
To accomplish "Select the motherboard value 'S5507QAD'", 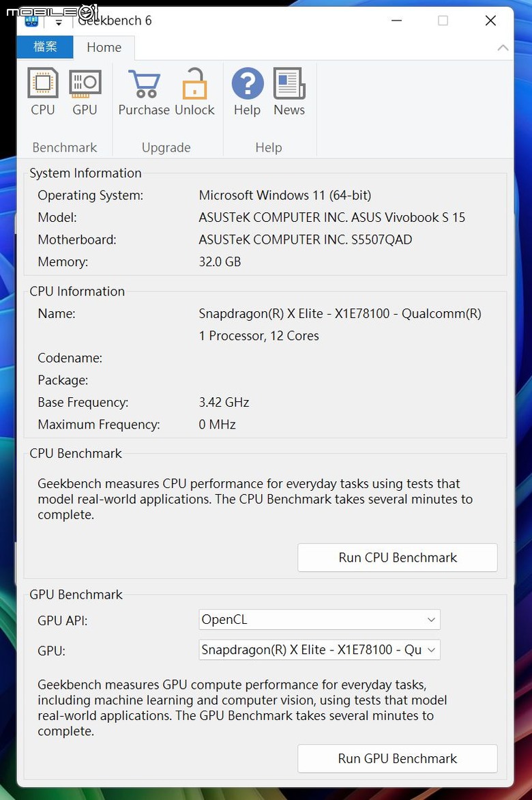I will point(382,240).
